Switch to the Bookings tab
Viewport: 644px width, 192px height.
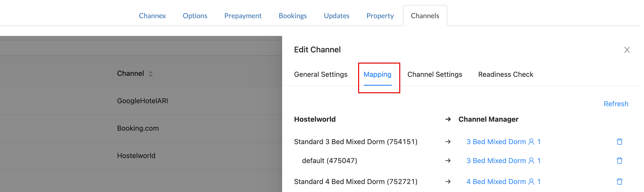point(293,16)
